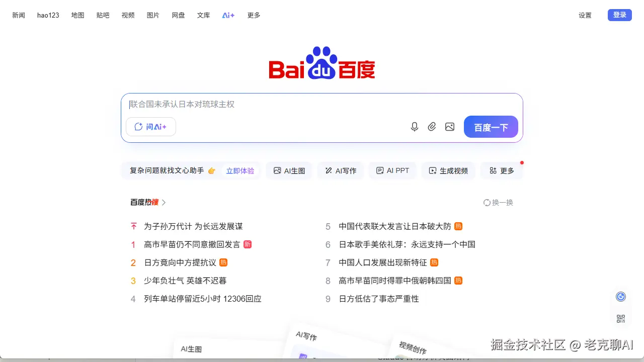This screenshot has width=644, height=362.
Task: Open 新闻 in navigation bar
Action: pyautogui.click(x=19, y=15)
